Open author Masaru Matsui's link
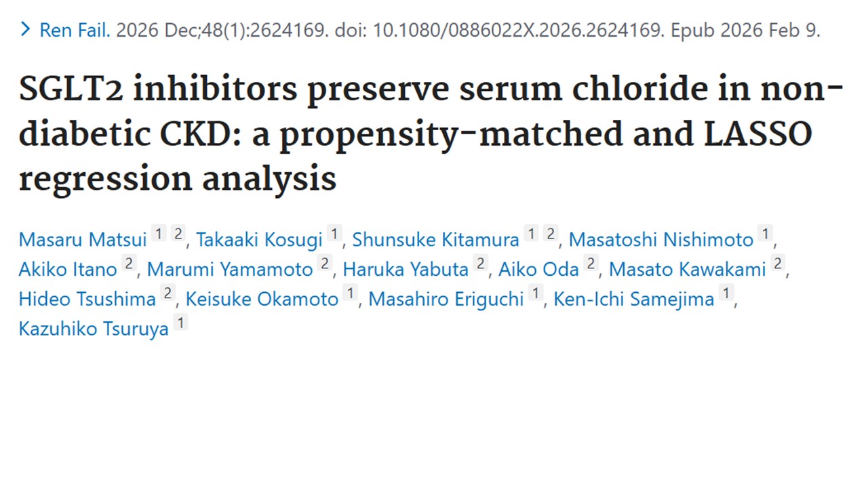 [x=82, y=239]
